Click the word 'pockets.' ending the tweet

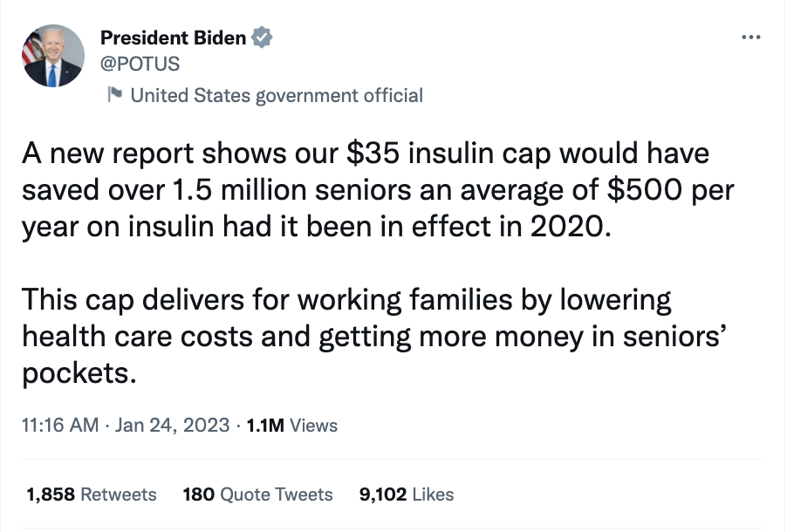pyautogui.click(x=79, y=373)
